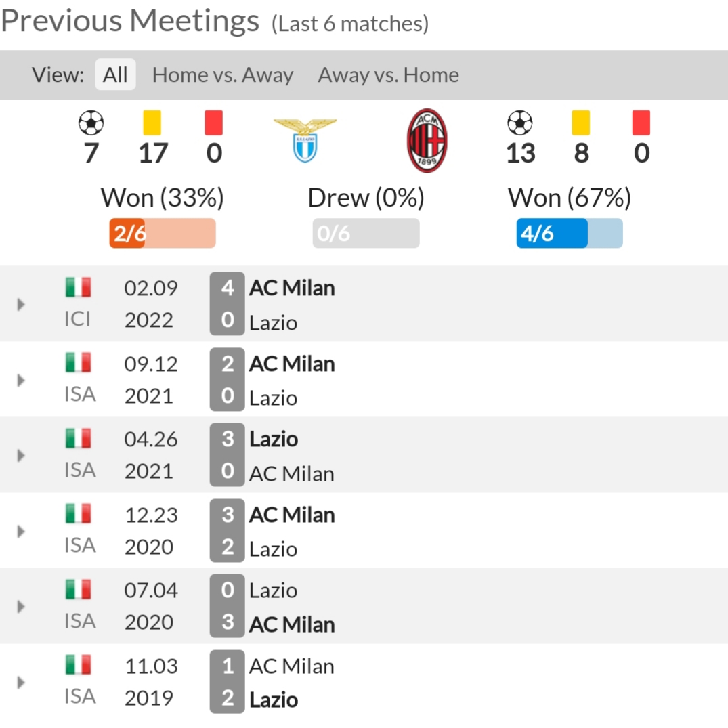Viewport: 728px width, 728px height.
Task: Click AC Milan's goals soccer ball icon
Action: coord(520,123)
